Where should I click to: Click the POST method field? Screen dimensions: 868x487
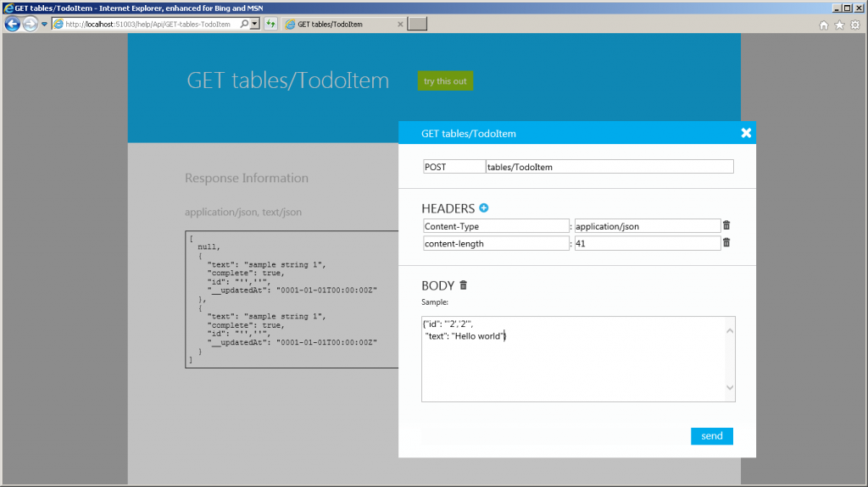453,167
